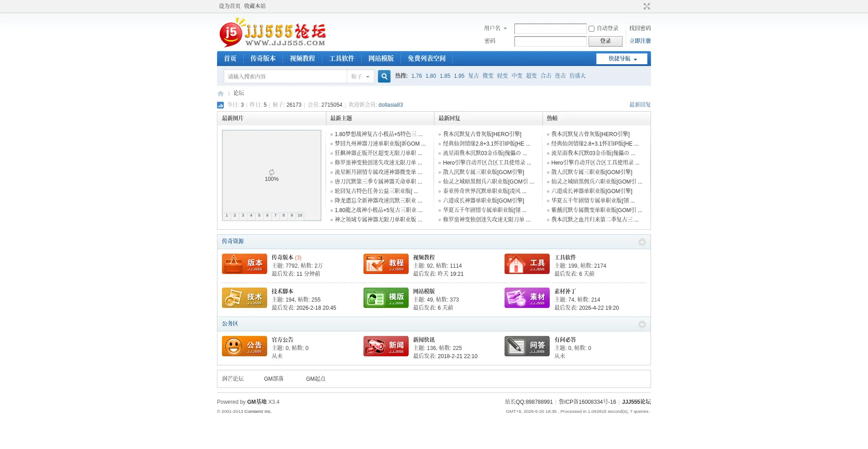The image size is (868, 449).
Task: Click the JJJ555 forum logo
Action: [273, 33]
